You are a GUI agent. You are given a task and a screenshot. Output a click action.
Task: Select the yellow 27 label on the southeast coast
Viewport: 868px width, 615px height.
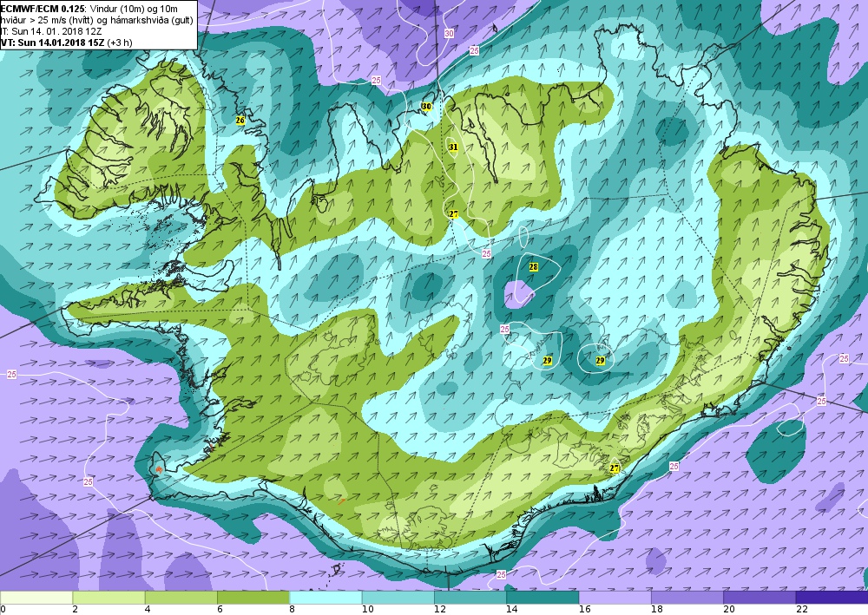click(x=615, y=468)
